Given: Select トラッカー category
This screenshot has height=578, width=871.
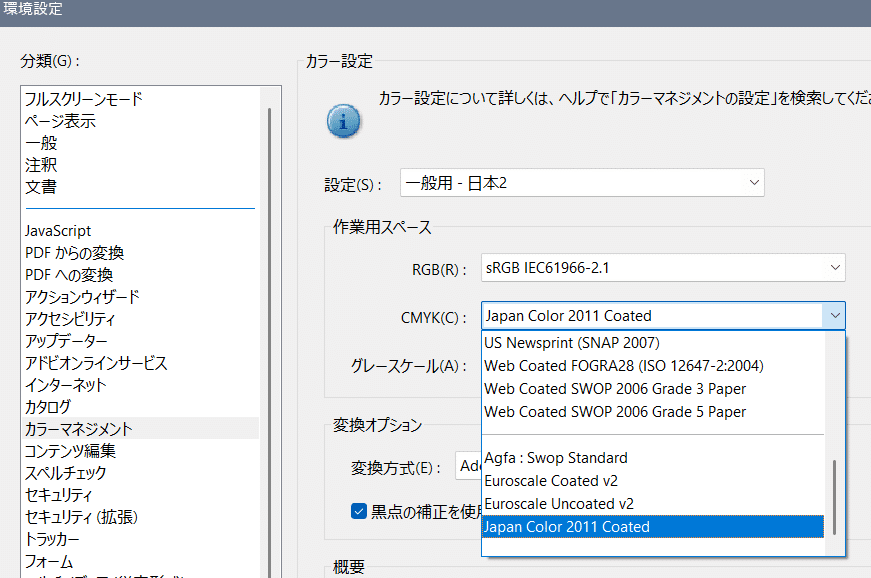Looking at the screenshot, I should (141, 539).
